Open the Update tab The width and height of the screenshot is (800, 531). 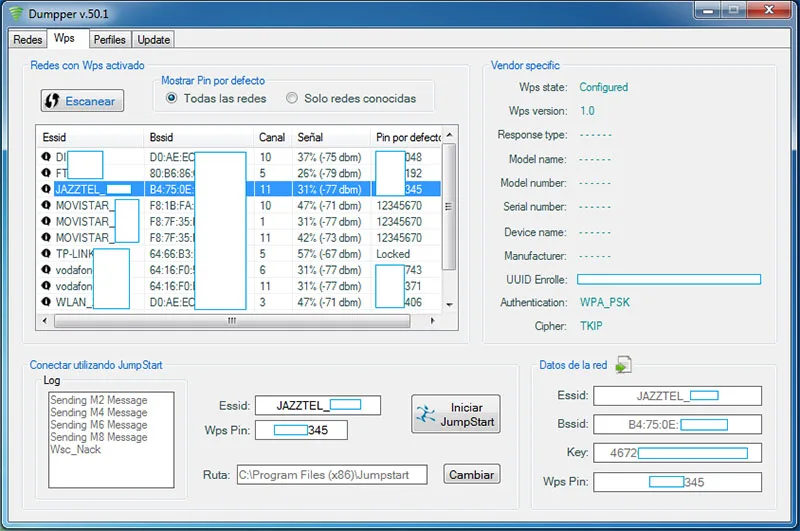click(x=154, y=39)
